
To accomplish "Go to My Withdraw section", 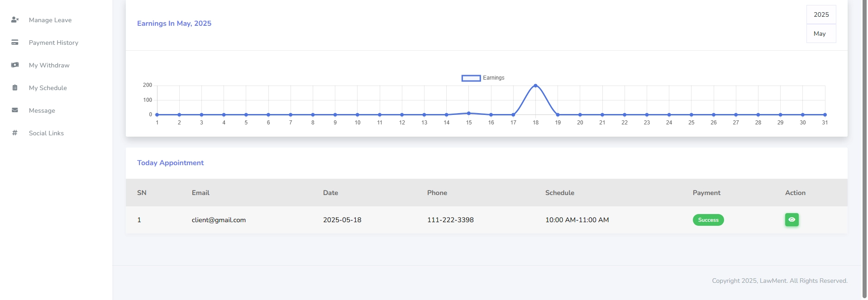I will pos(49,65).
